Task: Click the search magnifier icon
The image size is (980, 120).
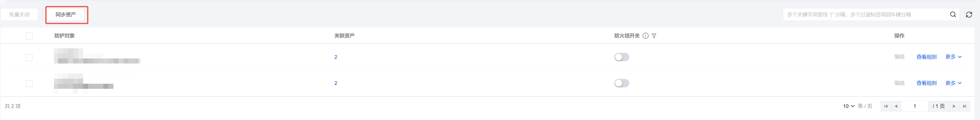Action: coord(952,15)
